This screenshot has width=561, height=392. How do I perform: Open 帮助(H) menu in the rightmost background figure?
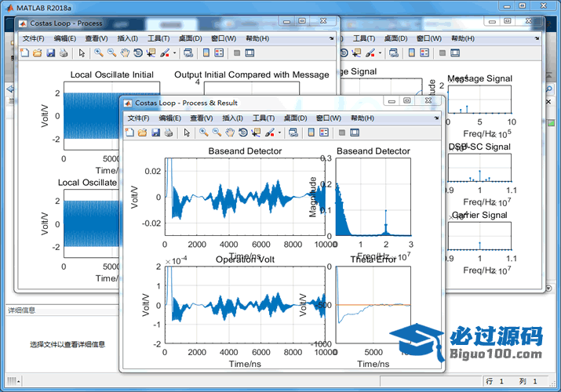(x=463, y=38)
